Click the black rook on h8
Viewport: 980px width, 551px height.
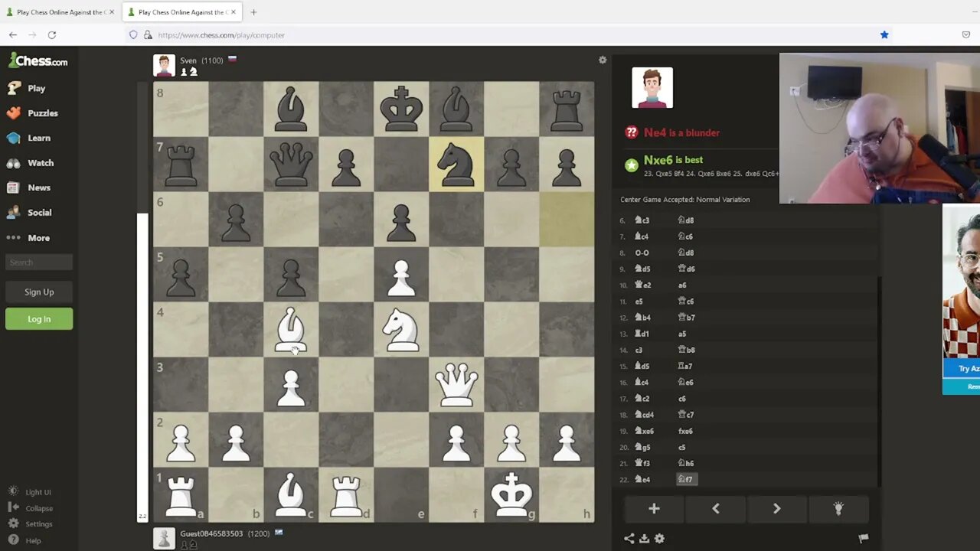pyautogui.click(x=567, y=109)
